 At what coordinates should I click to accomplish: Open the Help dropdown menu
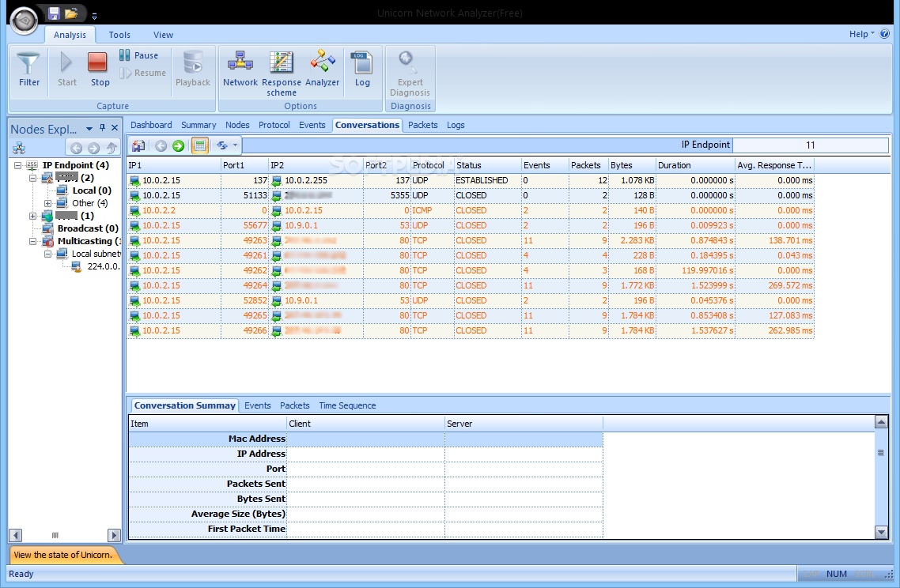[x=861, y=34]
